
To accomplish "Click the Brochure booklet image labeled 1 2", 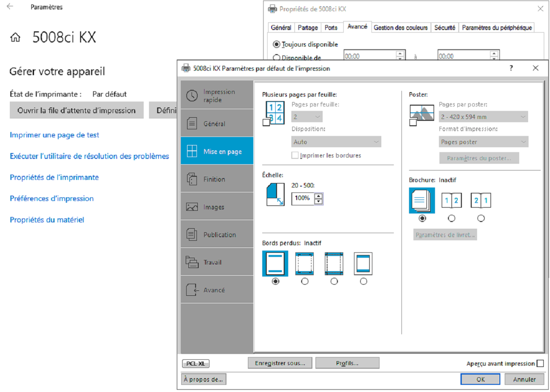I will point(452,200).
